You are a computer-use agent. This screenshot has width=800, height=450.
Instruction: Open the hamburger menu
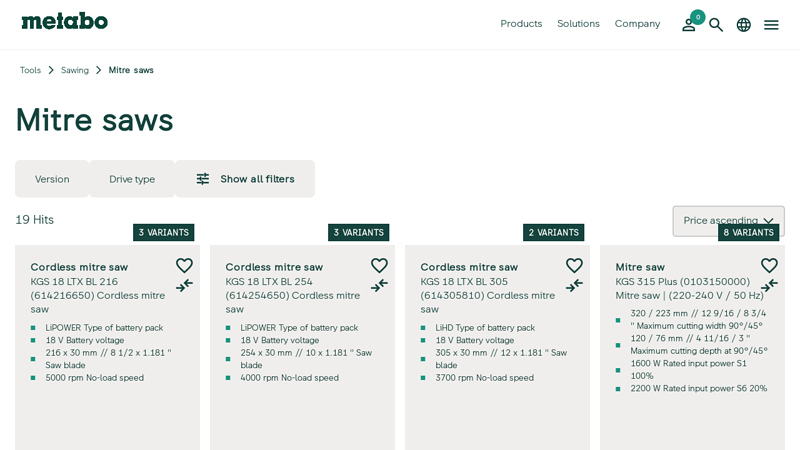click(x=771, y=24)
